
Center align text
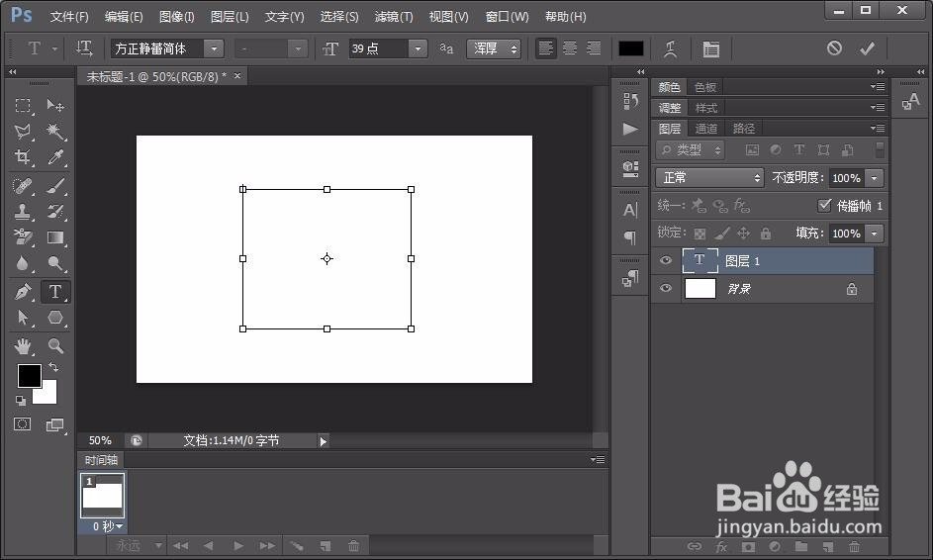click(x=570, y=48)
